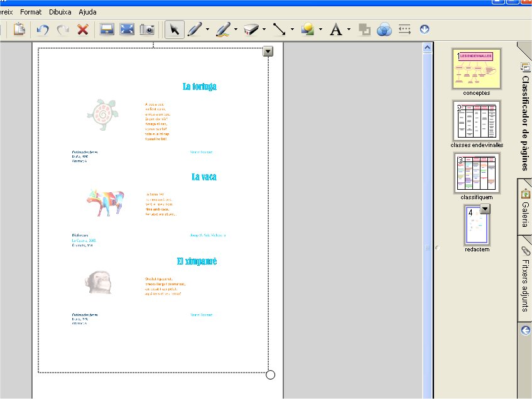Screen dimensions: 532x399
Task: Click the 'La vaca' heading
Action: click(x=204, y=177)
